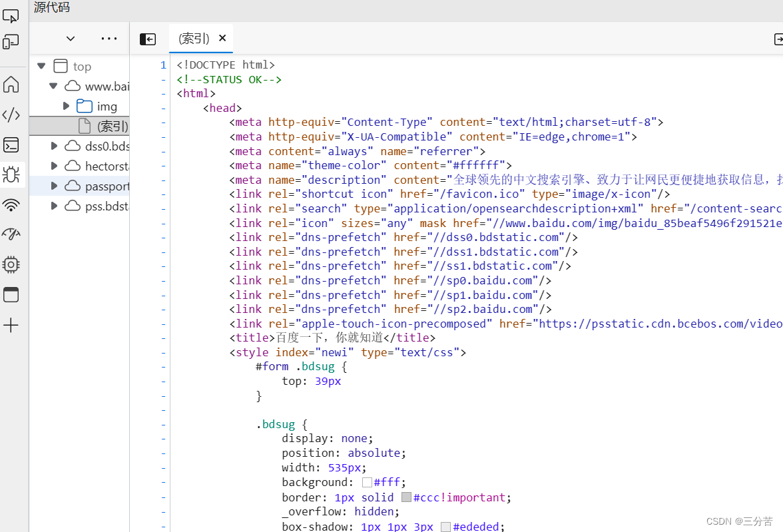Select the passport domain item
Screen dimensions: 783x532
79,186
